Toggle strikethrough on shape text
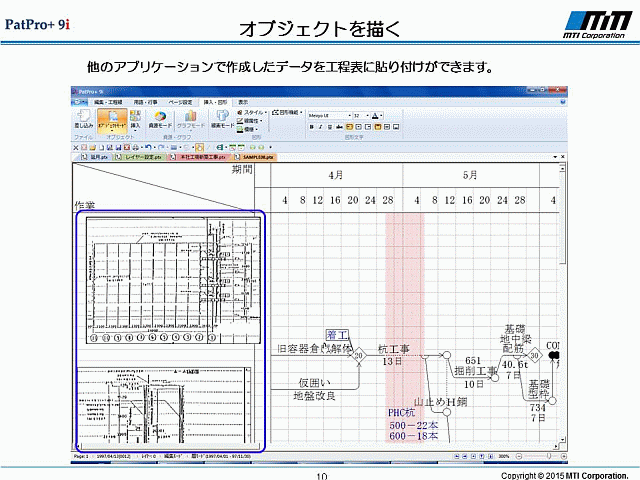This screenshot has width=640, height=480. tap(339, 127)
